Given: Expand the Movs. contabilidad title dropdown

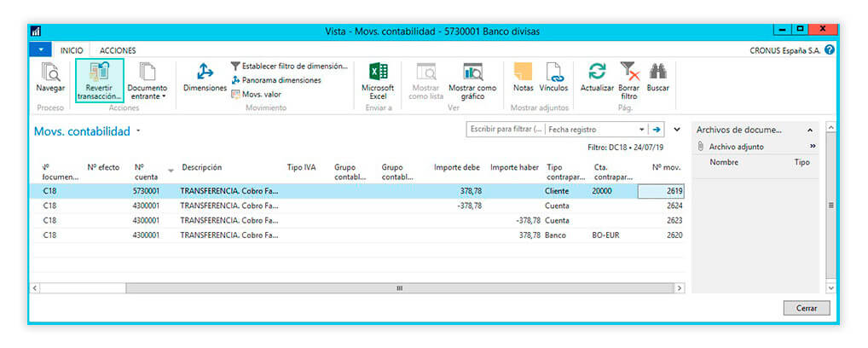Looking at the screenshot, I should tap(138, 132).
